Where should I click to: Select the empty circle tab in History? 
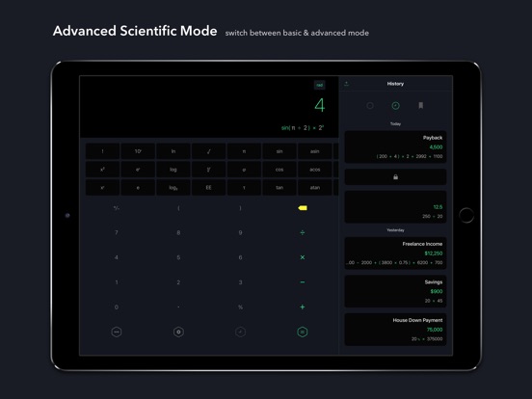pyautogui.click(x=370, y=105)
